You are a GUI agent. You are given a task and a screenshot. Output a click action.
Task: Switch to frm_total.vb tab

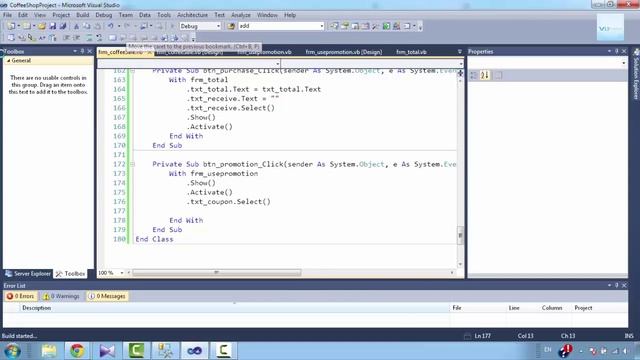pos(411,52)
